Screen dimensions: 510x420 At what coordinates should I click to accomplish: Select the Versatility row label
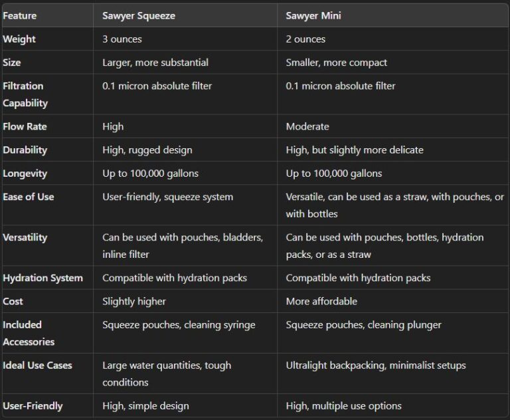click(x=25, y=237)
